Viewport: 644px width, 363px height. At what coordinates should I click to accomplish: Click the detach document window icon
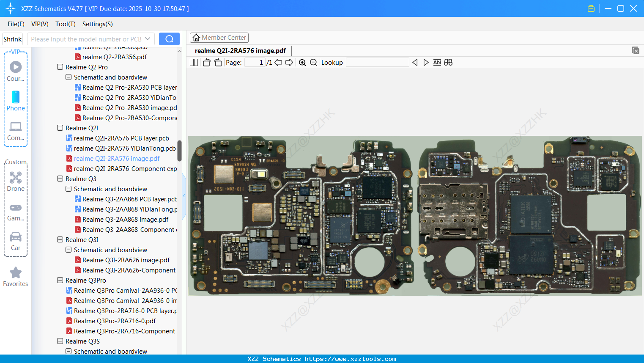(x=636, y=50)
